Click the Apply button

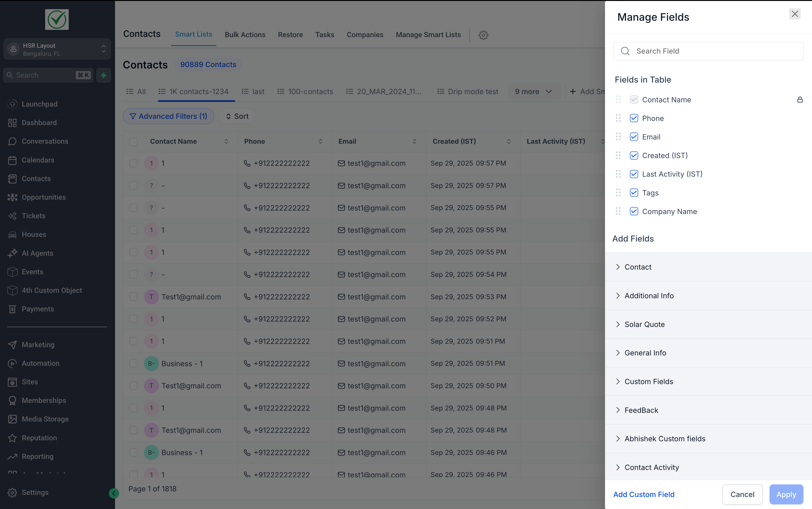tap(786, 494)
